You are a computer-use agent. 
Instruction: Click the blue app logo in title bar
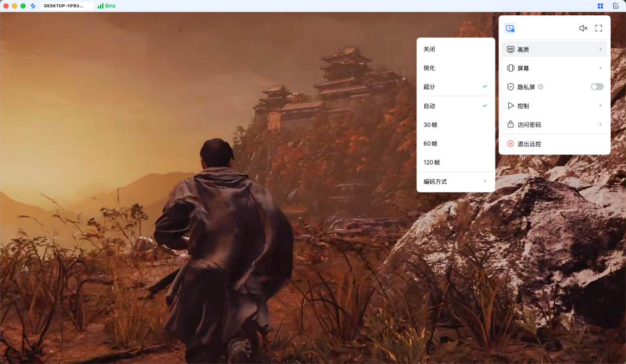pos(33,6)
